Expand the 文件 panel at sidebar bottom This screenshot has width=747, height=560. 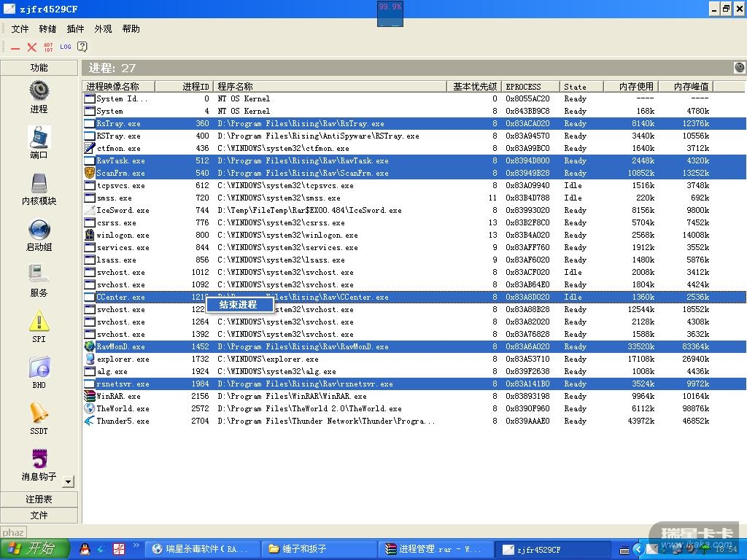coord(39,516)
